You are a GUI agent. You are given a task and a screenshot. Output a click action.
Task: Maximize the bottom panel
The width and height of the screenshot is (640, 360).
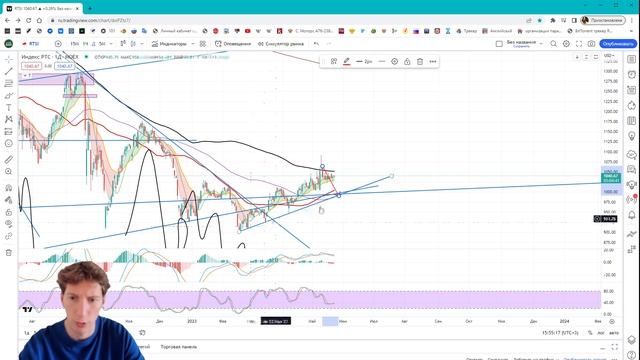point(615,347)
